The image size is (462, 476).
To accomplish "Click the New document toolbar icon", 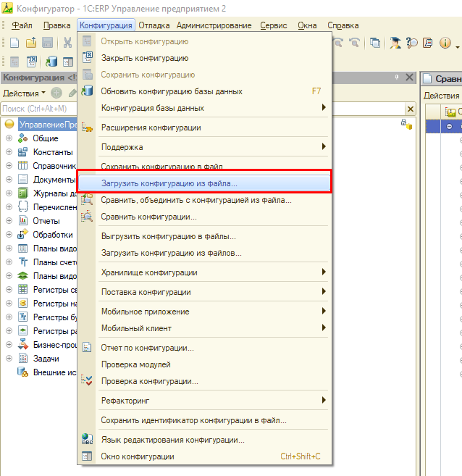I will coord(14,43).
